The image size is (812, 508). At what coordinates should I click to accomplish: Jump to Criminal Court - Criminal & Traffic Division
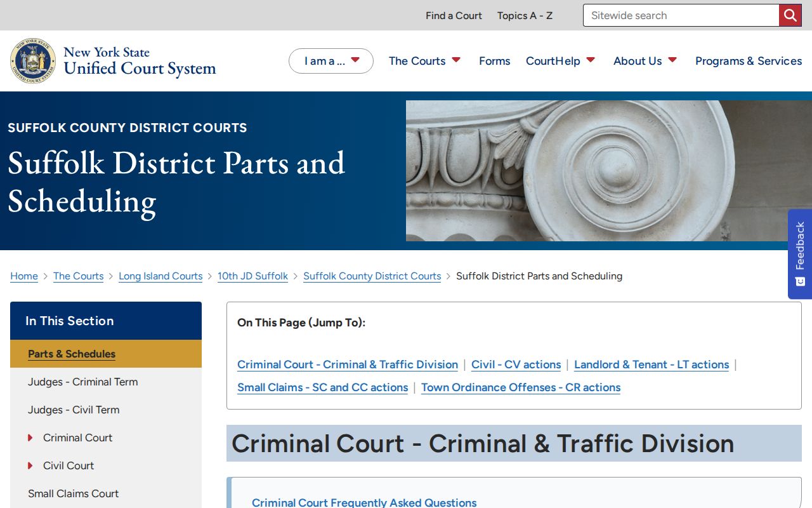[x=348, y=364]
